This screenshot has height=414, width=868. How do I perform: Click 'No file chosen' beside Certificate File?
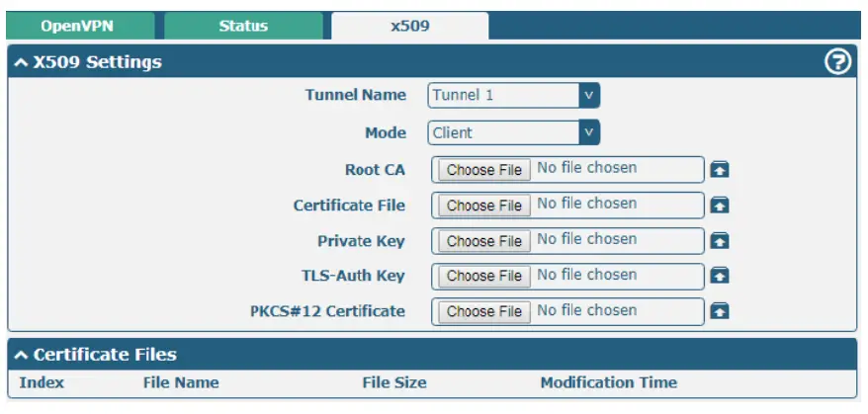(x=587, y=204)
